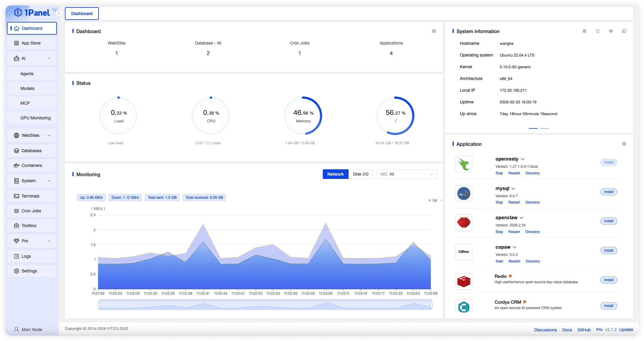644x341 pixels.
Task: Select the Dashboard tab at top
Action: tap(82, 14)
